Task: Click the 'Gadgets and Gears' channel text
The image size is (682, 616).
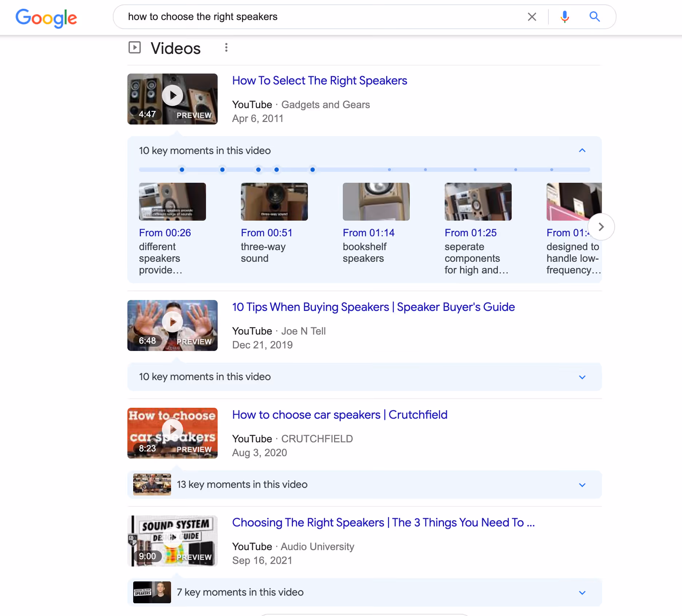Action: point(326,105)
